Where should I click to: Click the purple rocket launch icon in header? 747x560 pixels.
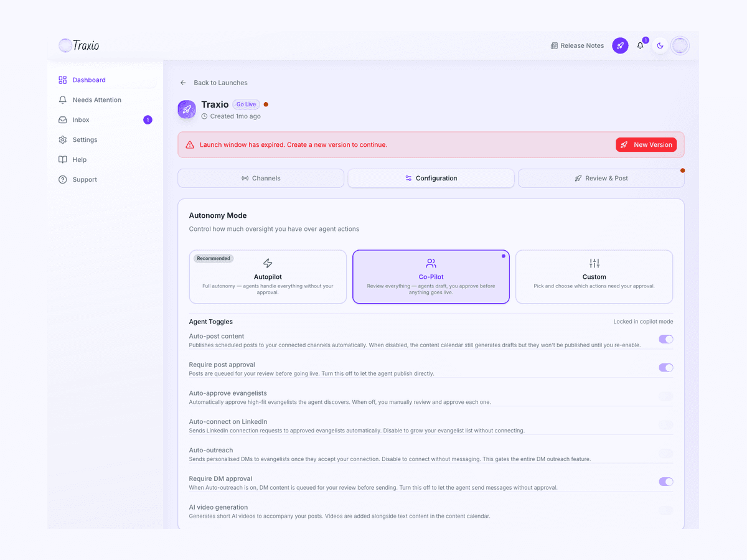[620, 45]
